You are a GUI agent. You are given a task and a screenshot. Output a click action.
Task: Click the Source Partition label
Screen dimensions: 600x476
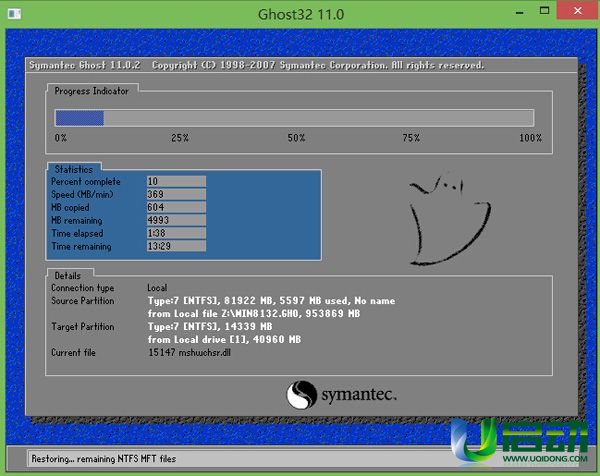point(83,301)
